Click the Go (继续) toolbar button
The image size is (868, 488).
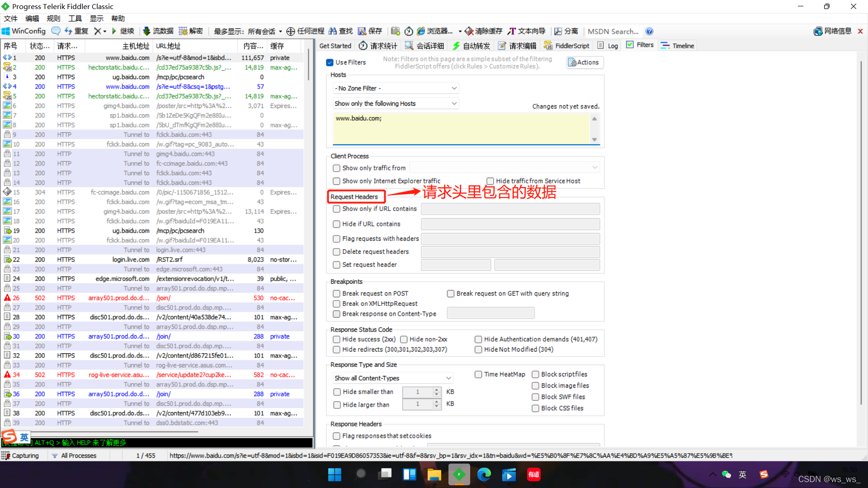(x=123, y=31)
